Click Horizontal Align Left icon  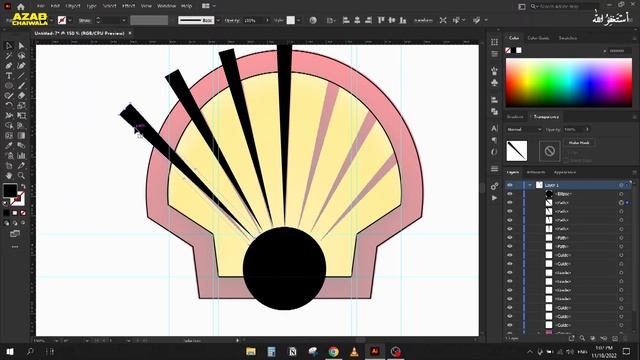tap(346, 20)
